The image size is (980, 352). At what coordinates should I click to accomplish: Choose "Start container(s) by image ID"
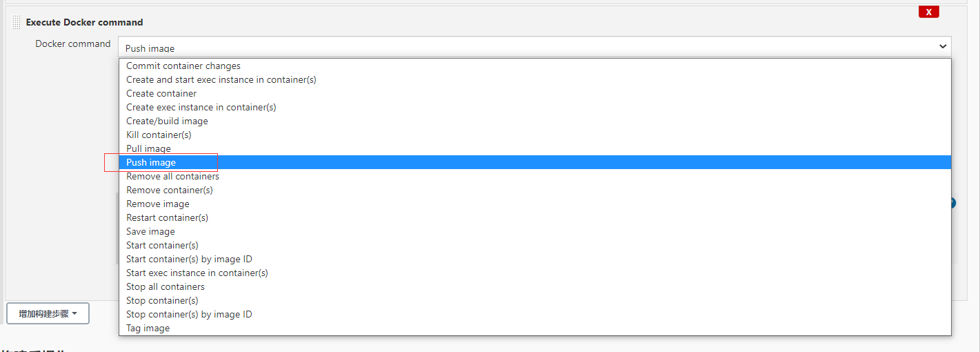coord(189,260)
